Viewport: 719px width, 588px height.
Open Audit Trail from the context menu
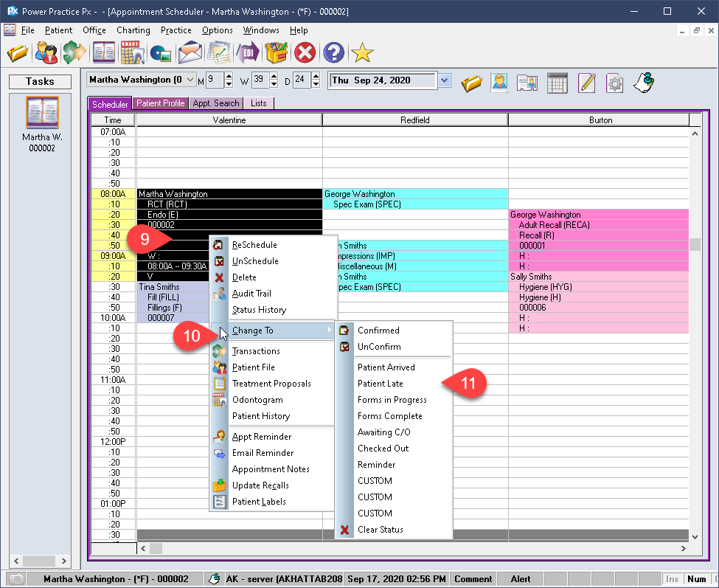pos(251,294)
